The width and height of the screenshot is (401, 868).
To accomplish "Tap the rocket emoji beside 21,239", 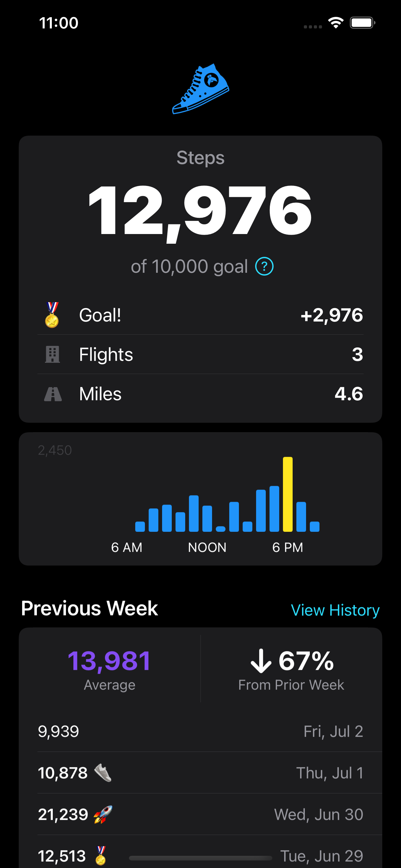I will [x=103, y=815].
